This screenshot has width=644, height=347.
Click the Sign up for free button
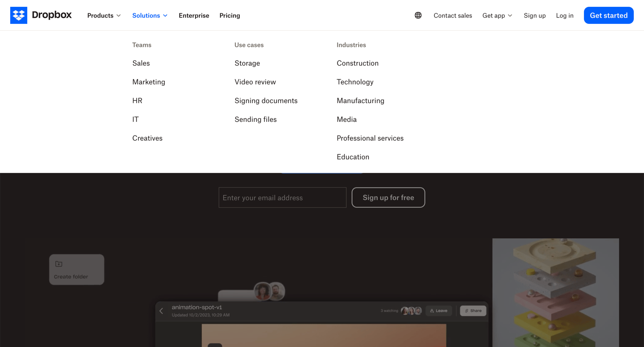388,197
